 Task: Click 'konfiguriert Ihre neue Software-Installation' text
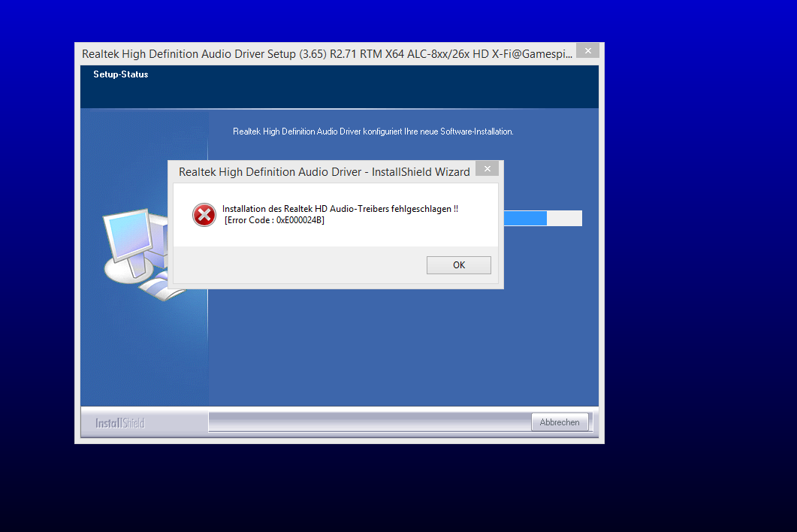pos(438,131)
